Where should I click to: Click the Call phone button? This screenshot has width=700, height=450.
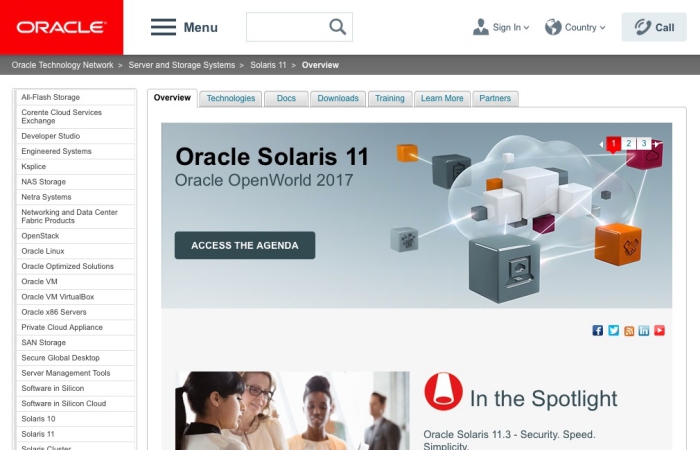[654, 27]
